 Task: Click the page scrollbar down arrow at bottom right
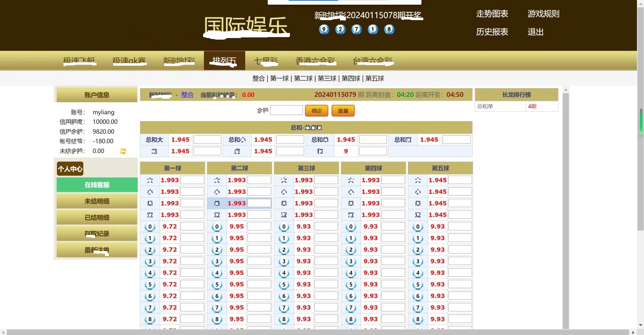click(641, 325)
